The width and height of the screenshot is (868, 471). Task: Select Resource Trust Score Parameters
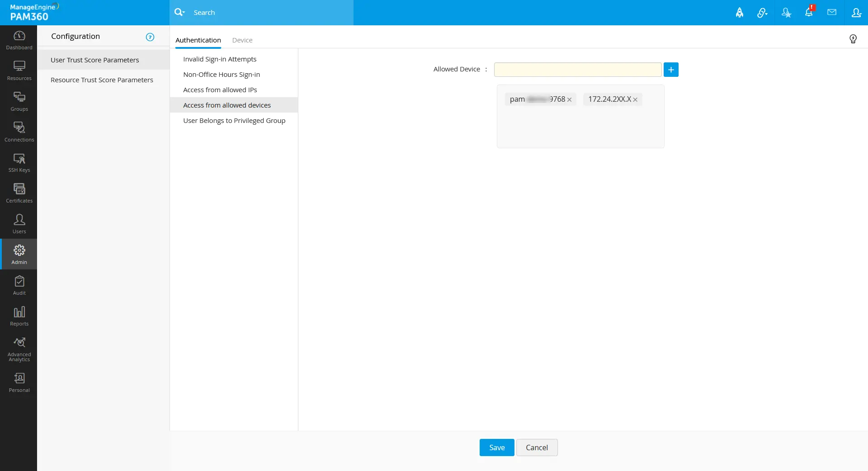102,80
